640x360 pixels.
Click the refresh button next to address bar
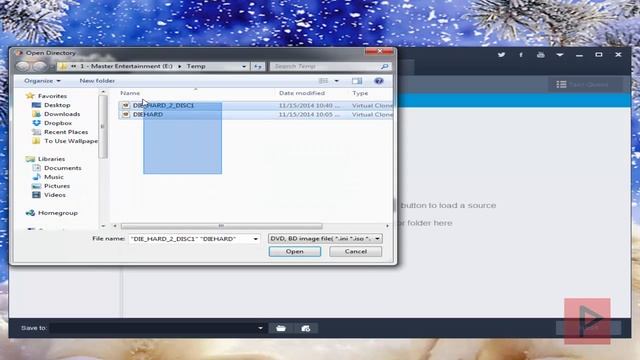(258, 66)
